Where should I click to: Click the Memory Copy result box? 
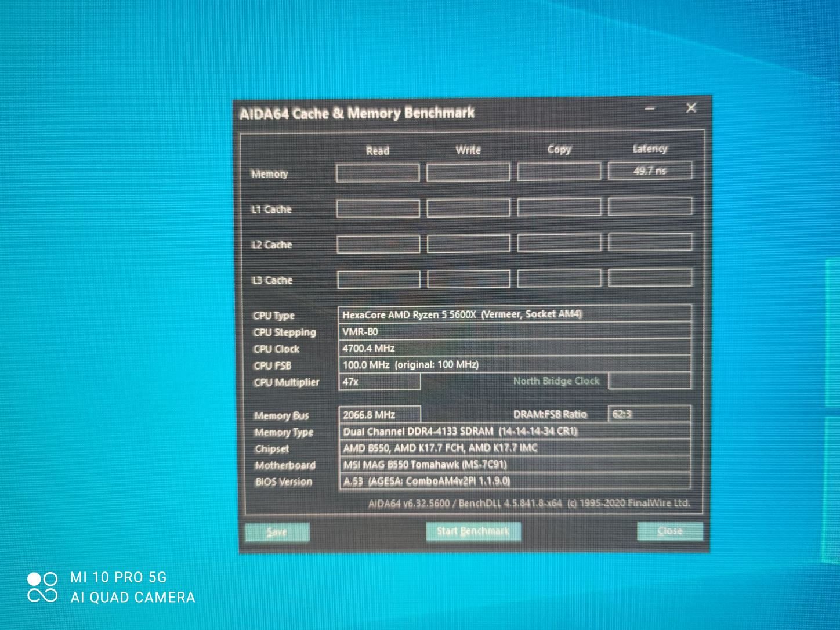click(x=559, y=172)
